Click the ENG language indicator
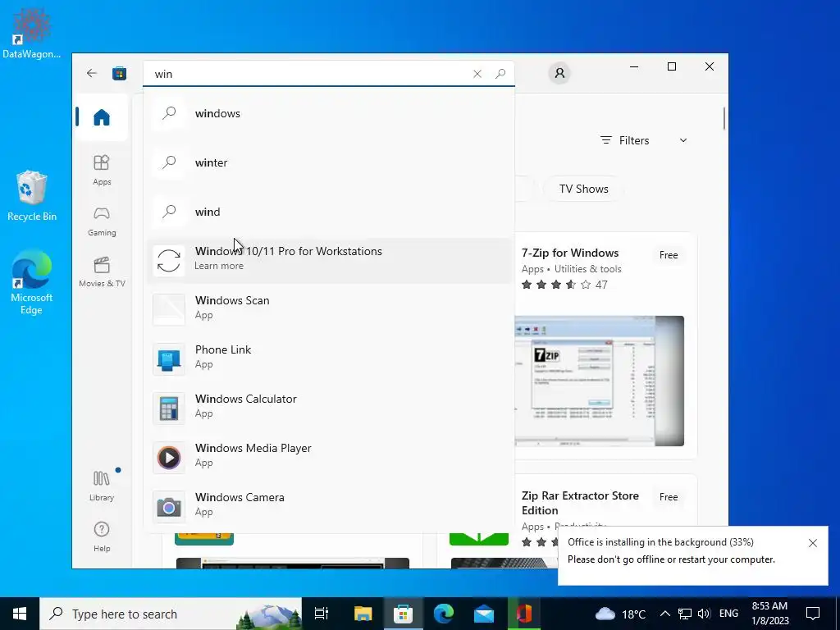Image resolution: width=840 pixels, height=630 pixels. [728, 614]
